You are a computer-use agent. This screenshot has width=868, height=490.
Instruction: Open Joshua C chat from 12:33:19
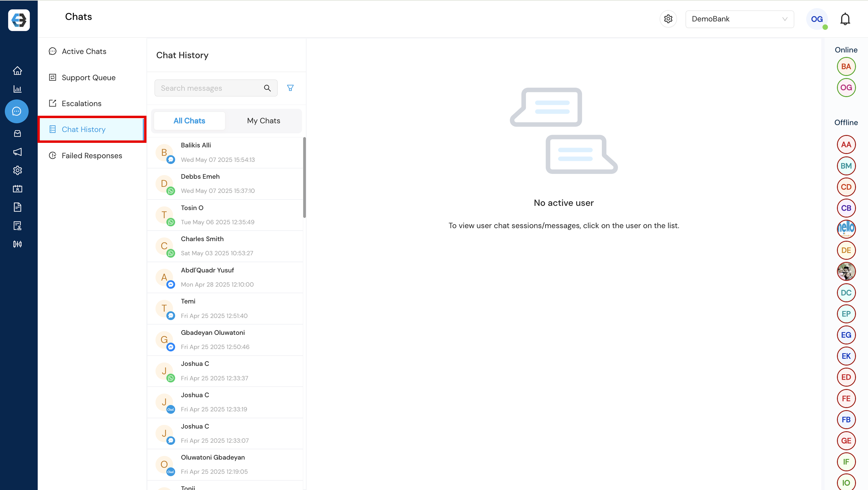pos(225,402)
